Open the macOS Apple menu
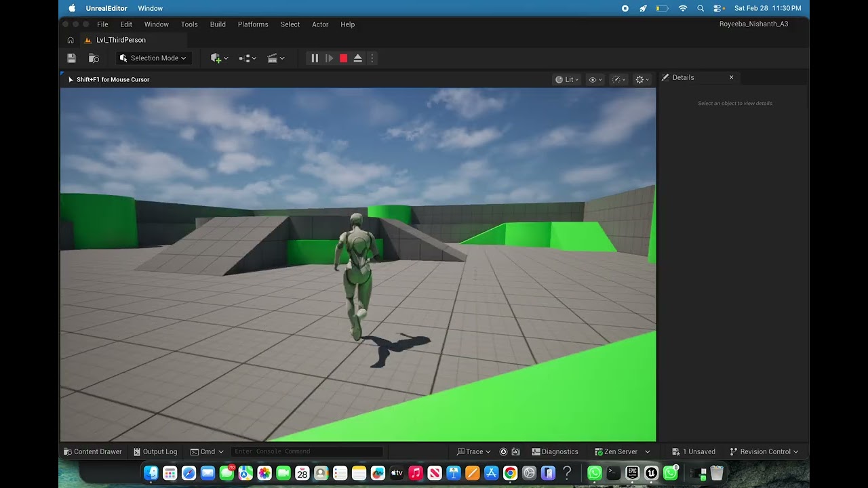The height and width of the screenshot is (488, 868). (x=72, y=8)
